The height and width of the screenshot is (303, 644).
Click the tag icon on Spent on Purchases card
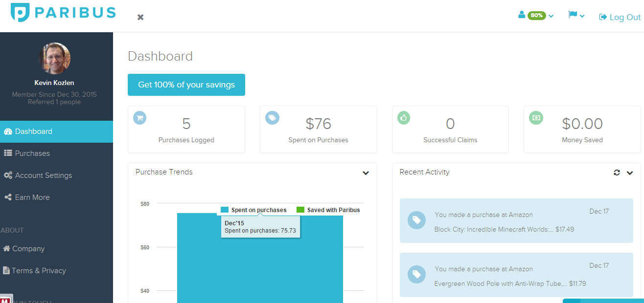pos(272,117)
